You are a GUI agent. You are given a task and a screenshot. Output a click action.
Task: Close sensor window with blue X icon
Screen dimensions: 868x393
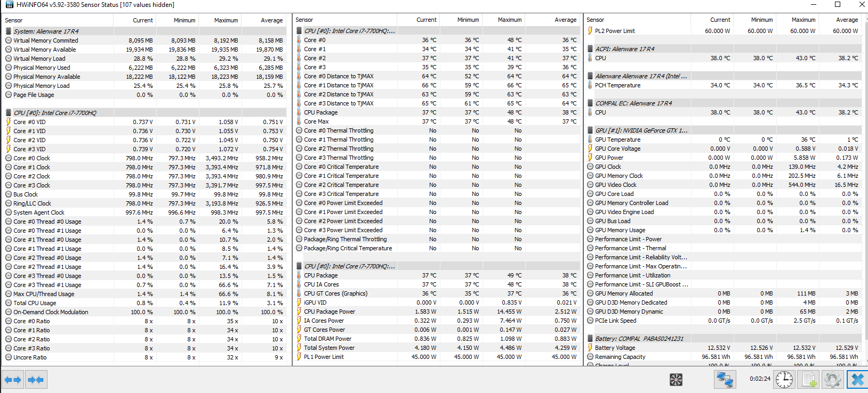pos(857,380)
